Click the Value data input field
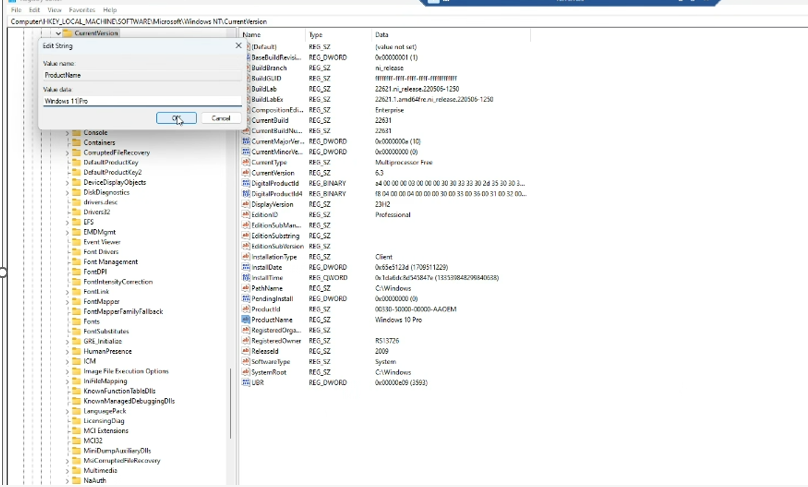Viewport: 808px width, 487px height. (142, 101)
